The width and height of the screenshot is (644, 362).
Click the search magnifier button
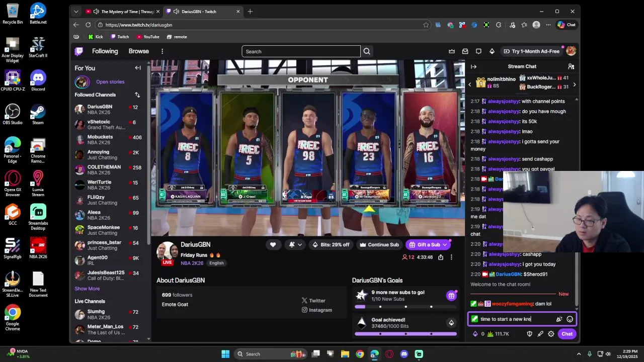367,51
